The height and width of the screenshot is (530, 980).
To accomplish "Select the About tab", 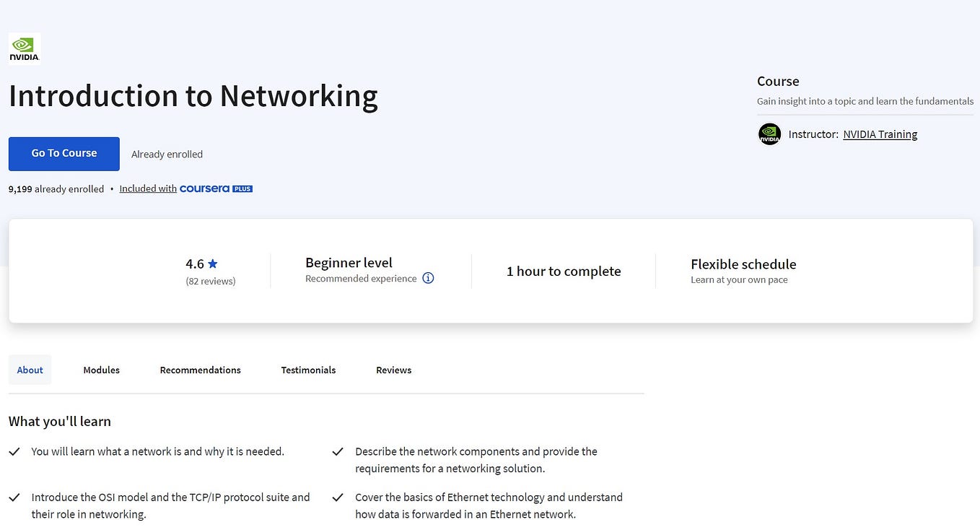I will point(30,370).
